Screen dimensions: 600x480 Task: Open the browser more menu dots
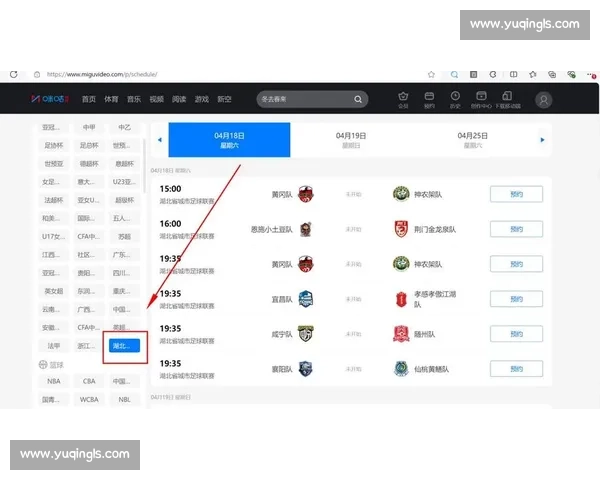coord(591,75)
